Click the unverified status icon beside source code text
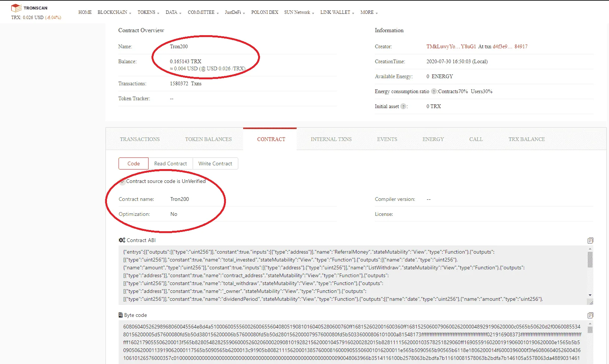This screenshot has width=609, height=364. (122, 182)
